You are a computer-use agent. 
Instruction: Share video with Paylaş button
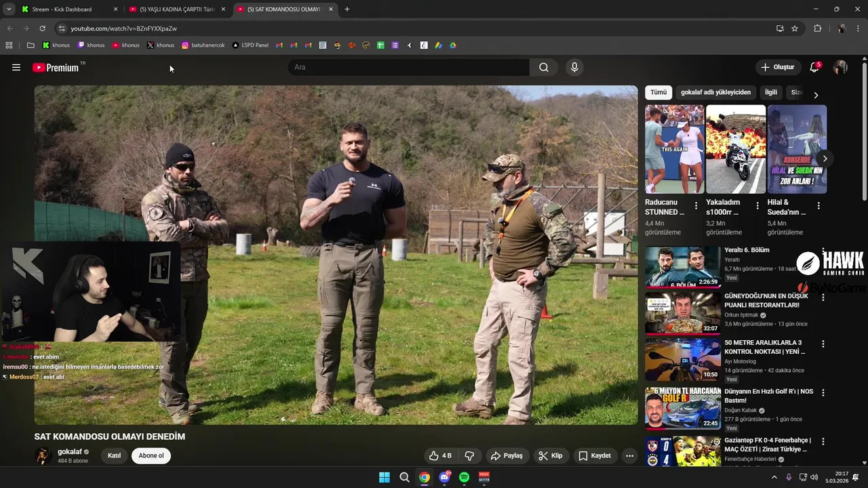507,455
